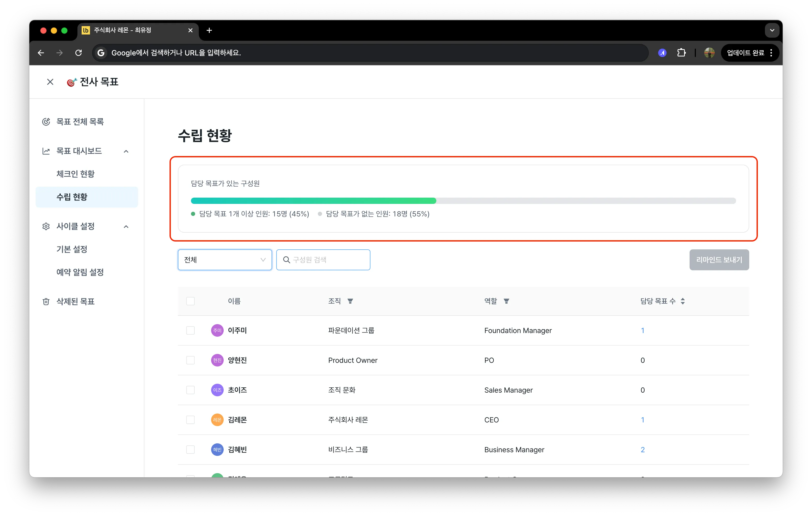812x516 pixels.
Task: Collapse 목표 대시보드 section chevron
Action: (x=126, y=151)
